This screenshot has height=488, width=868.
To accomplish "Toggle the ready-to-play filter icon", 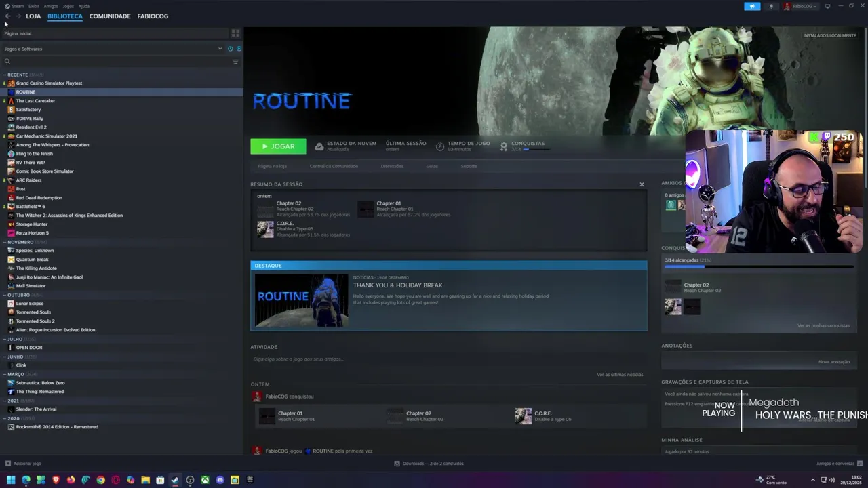I will coord(239,49).
